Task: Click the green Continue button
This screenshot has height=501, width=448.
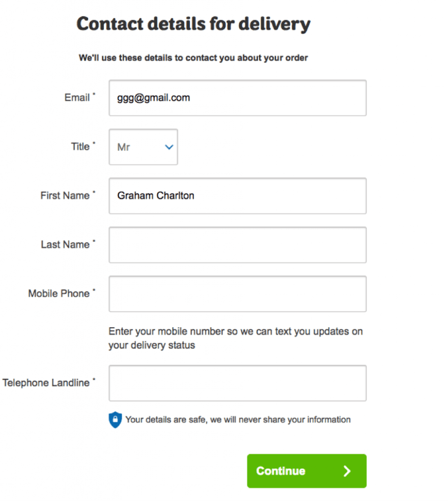Action: [307, 471]
